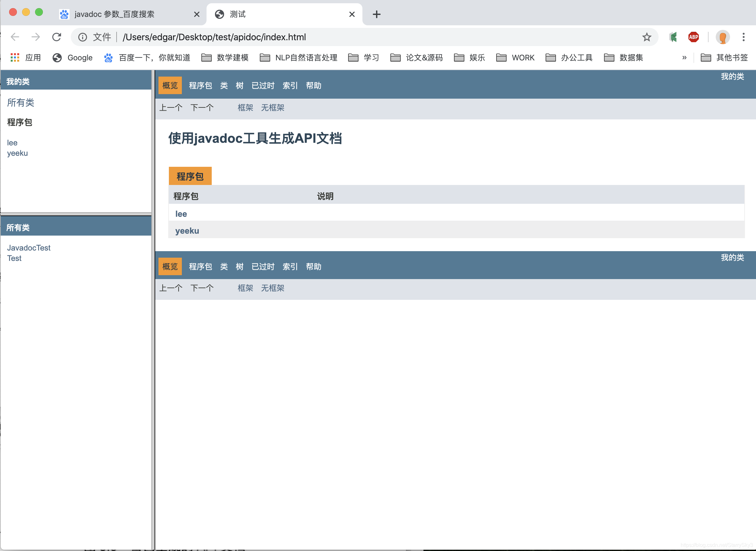Click the green bookmark extension icon

pos(673,37)
